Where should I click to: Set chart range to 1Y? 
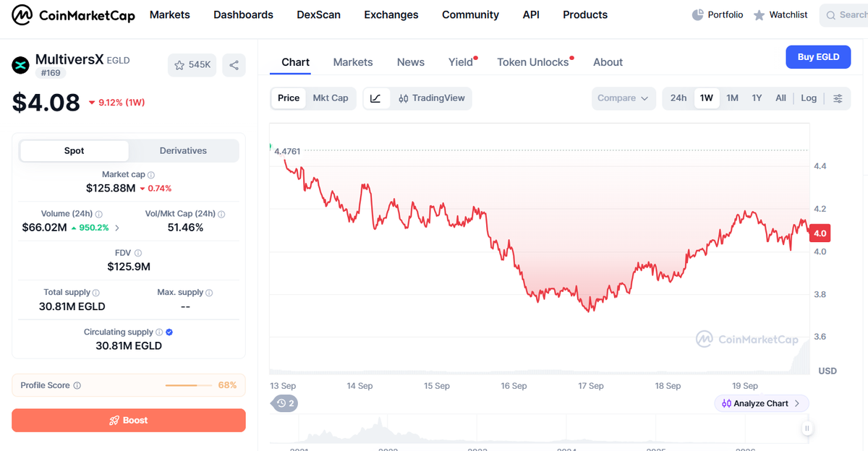click(757, 98)
